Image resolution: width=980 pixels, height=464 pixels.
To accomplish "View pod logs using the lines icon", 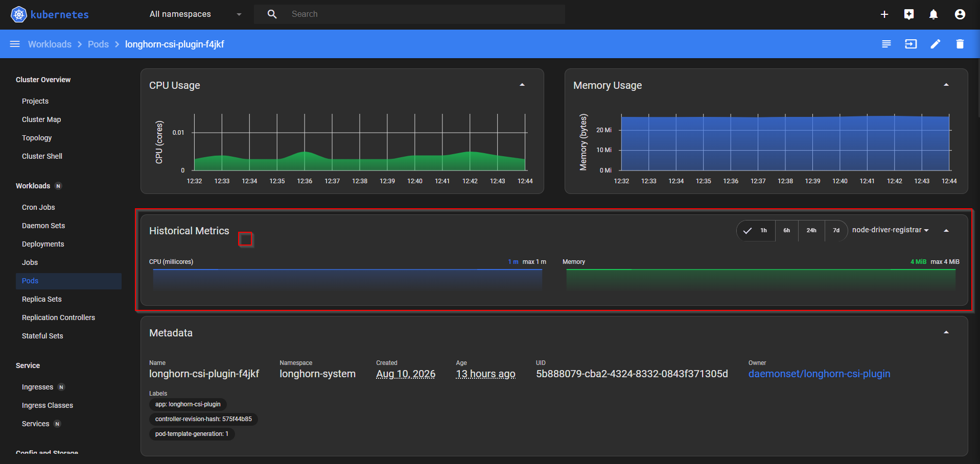I will (x=886, y=44).
